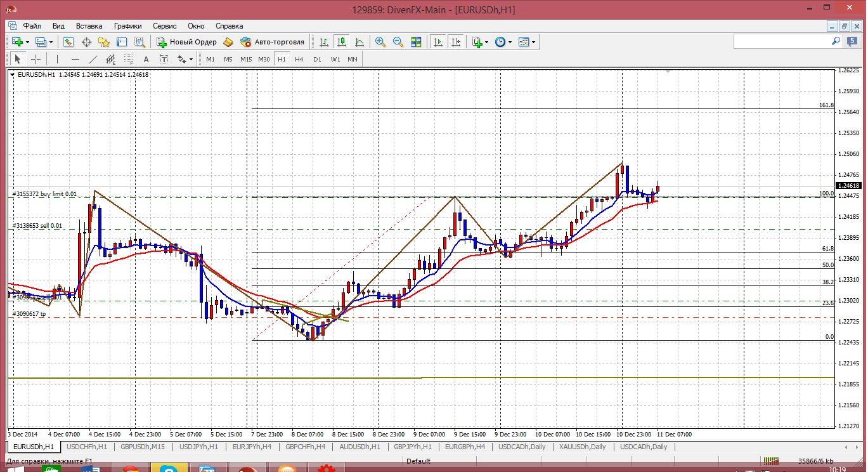
Task: Toggle the chart shift button
Action: (455, 42)
